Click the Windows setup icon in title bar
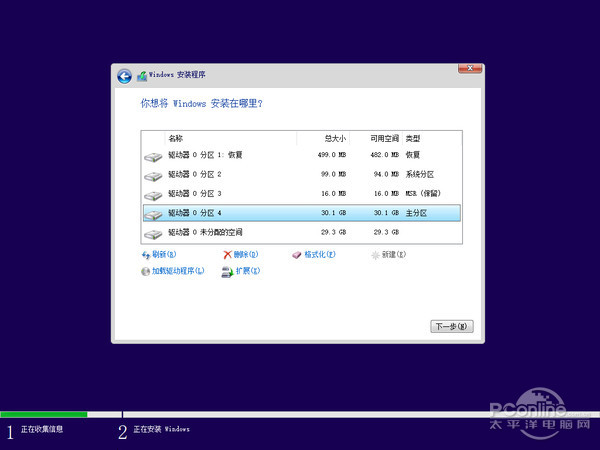Image resolution: width=600 pixels, height=450 pixels. click(x=142, y=76)
